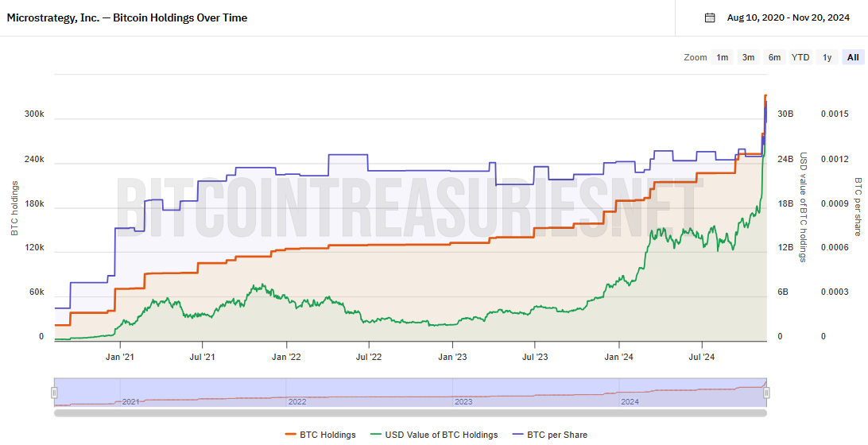Click the 'BTC holdings' left axis title

tap(15, 208)
